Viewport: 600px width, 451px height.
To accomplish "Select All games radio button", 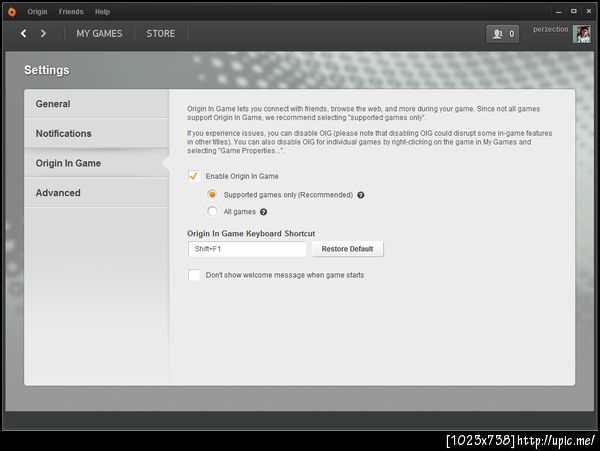I will point(212,211).
